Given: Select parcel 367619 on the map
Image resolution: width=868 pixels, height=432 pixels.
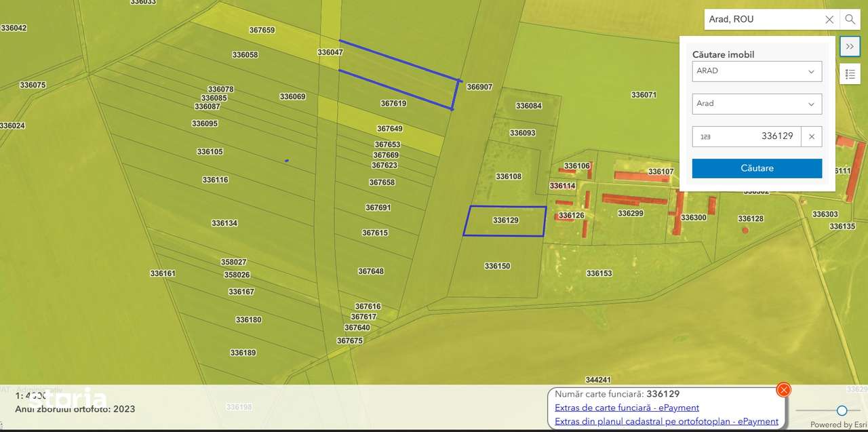Looking at the screenshot, I should point(393,104).
